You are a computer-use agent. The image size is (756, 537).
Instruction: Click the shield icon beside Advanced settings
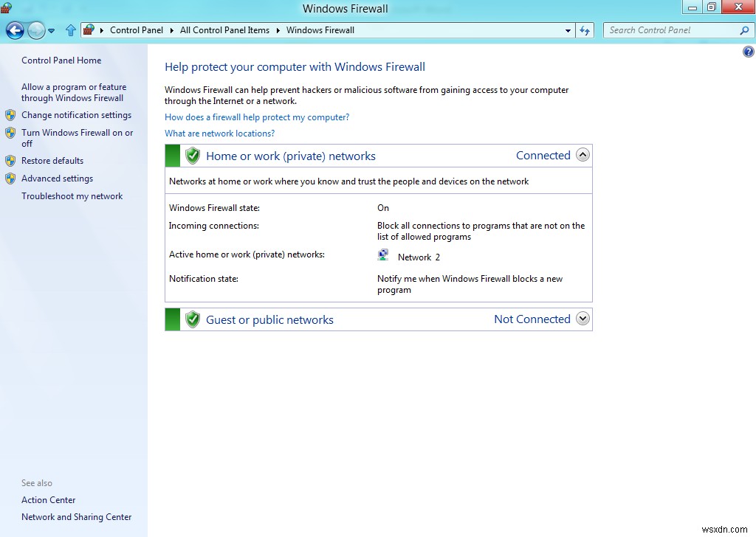(10, 179)
